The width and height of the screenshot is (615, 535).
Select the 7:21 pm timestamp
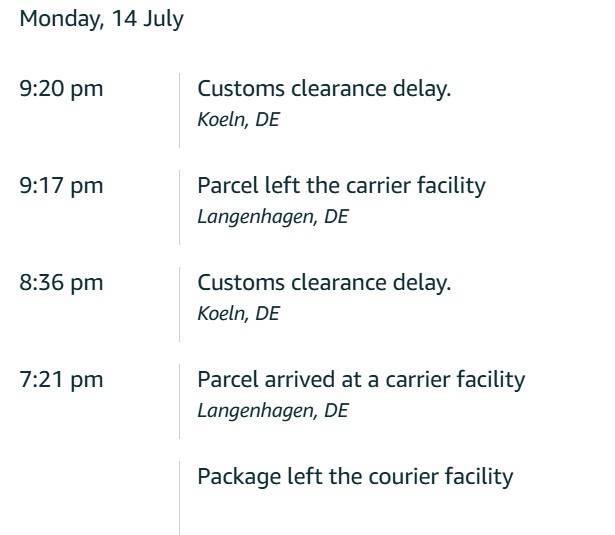(61, 380)
